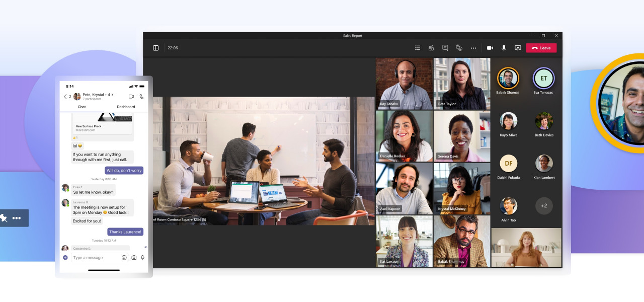Viewport: 644px width, 302px height.
Task: Click the share screen icon
Action: [x=518, y=48]
